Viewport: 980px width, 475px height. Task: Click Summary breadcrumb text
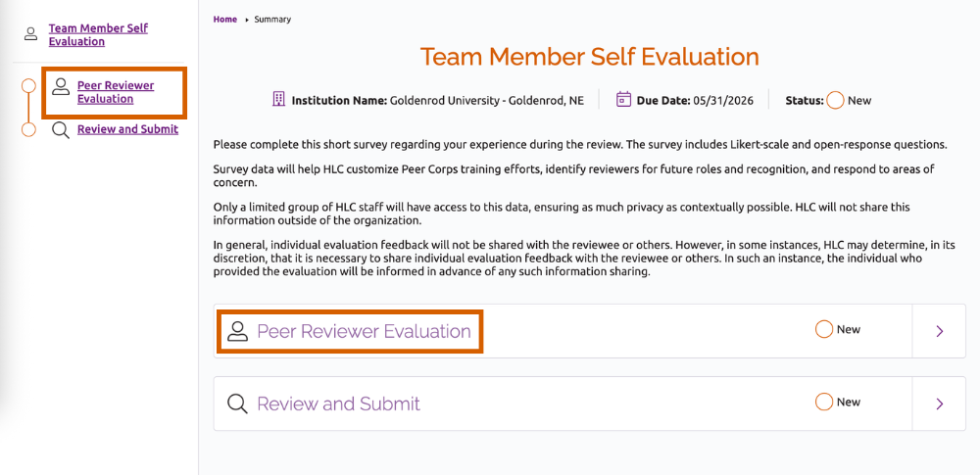[272, 20]
